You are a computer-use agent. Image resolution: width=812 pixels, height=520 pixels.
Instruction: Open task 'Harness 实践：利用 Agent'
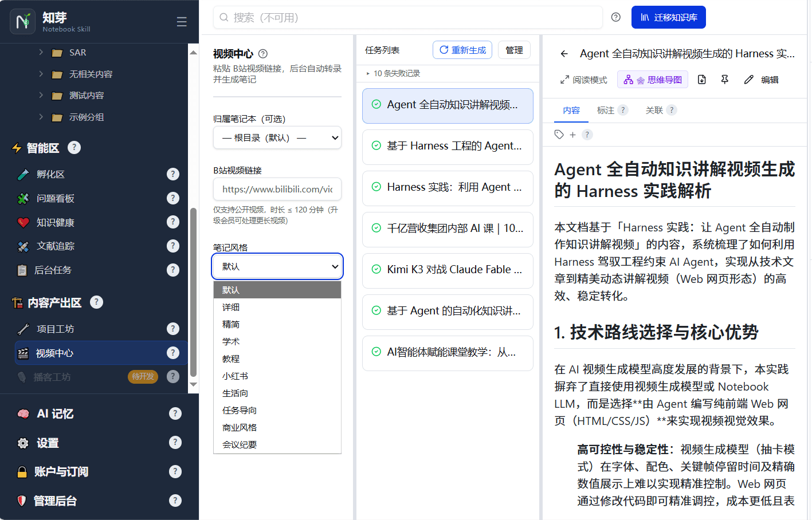[448, 187]
